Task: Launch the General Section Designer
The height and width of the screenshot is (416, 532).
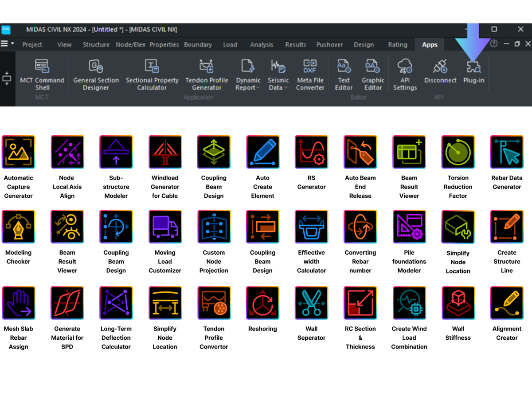Action: click(96, 74)
